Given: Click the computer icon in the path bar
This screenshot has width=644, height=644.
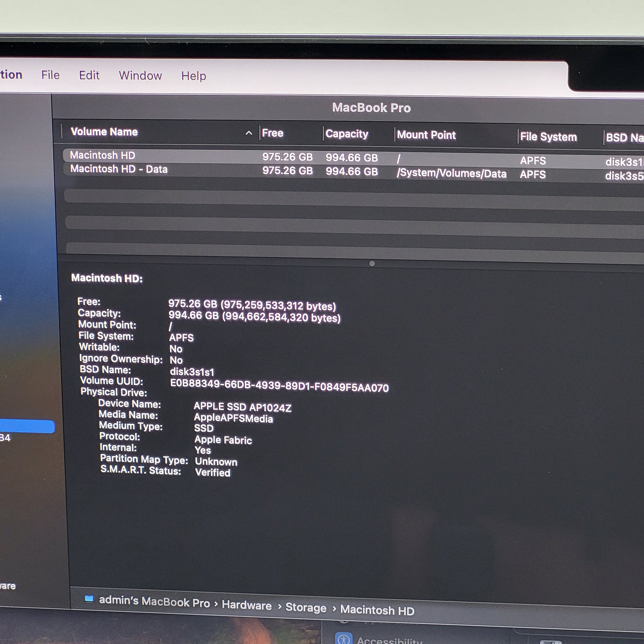Looking at the screenshot, I should tap(89, 598).
